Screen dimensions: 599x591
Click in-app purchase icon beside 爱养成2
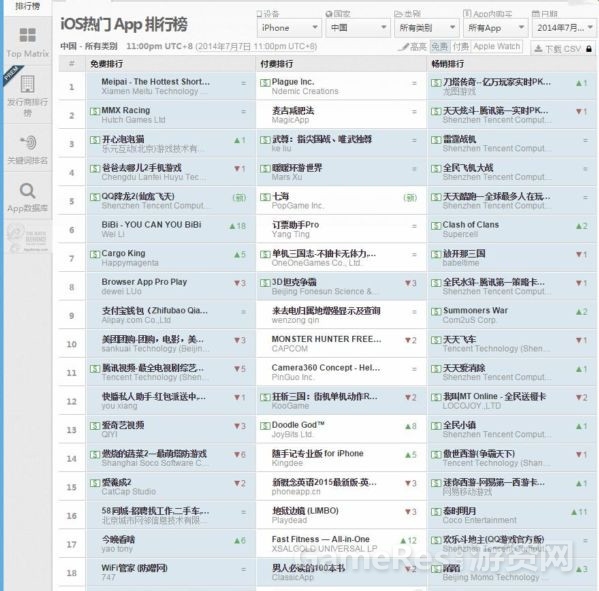[95, 483]
